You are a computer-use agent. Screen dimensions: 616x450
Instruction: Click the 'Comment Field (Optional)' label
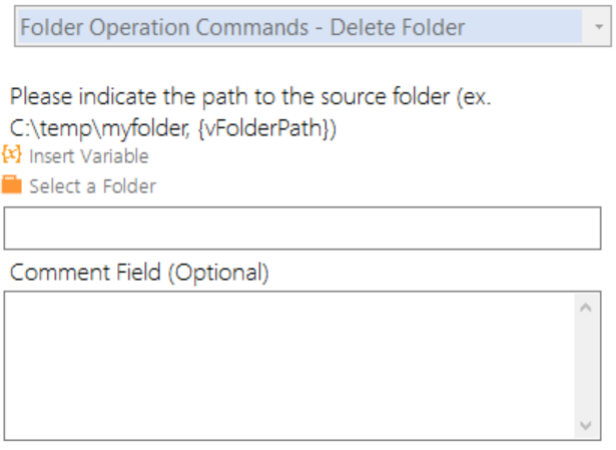pos(139,272)
